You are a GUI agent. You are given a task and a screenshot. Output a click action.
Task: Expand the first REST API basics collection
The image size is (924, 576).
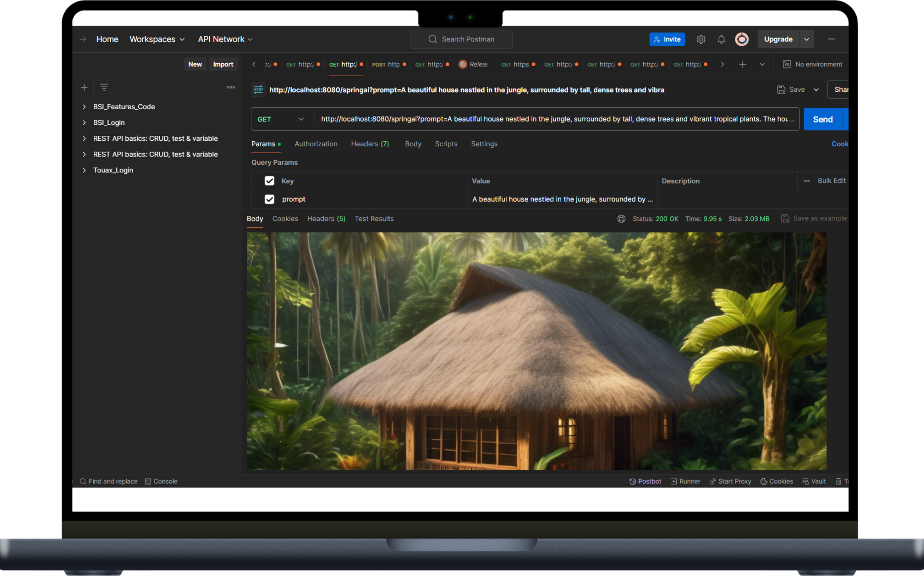[84, 138]
